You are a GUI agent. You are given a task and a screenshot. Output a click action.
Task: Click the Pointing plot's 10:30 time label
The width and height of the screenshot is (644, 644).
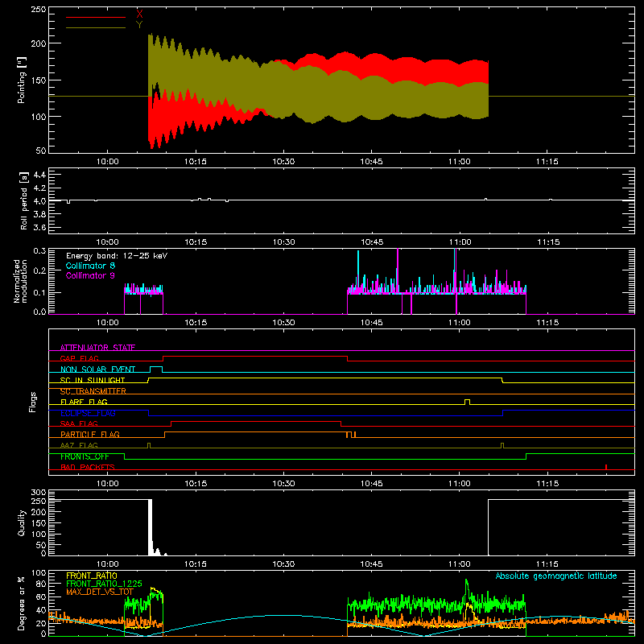point(283,162)
